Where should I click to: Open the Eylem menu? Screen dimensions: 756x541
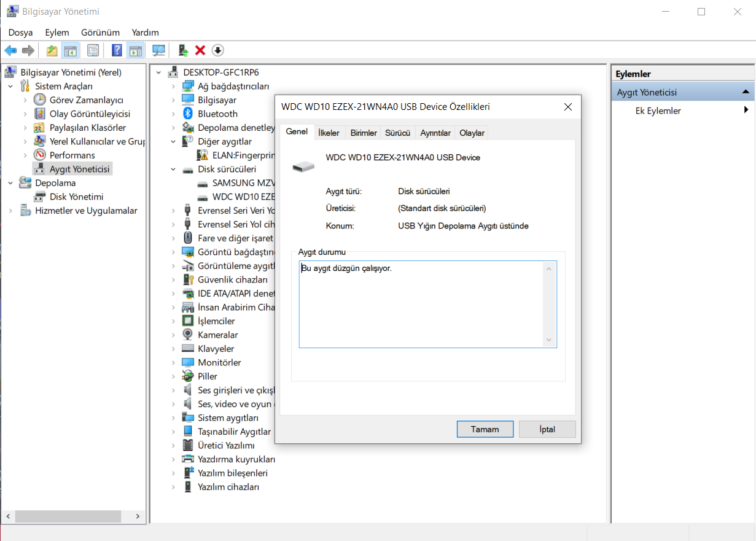click(x=57, y=32)
